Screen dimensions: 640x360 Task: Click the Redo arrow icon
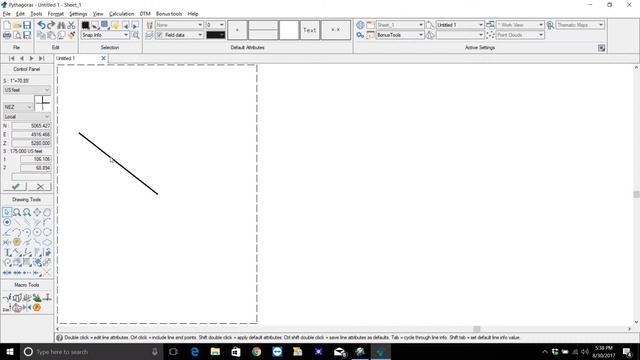click(x=51, y=25)
